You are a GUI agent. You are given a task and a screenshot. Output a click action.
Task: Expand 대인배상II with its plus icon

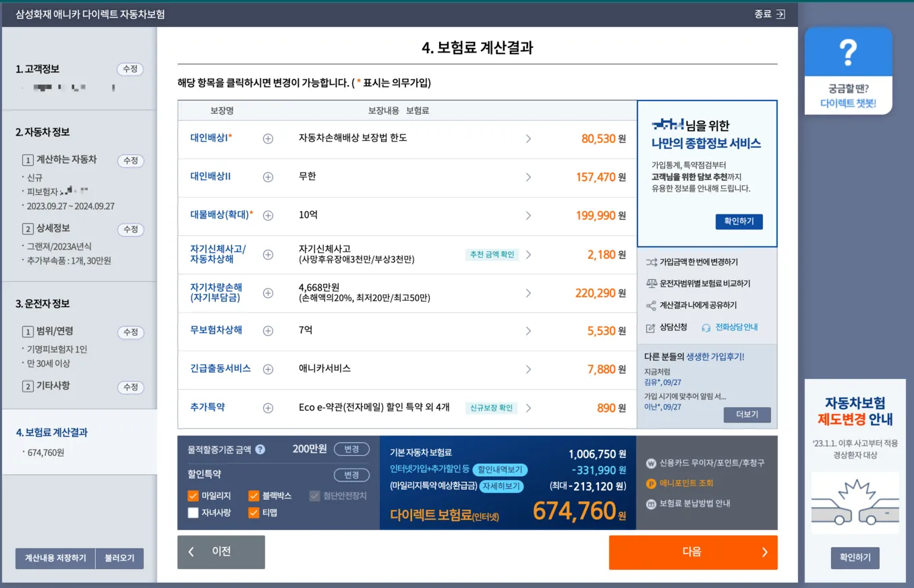point(268,177)
